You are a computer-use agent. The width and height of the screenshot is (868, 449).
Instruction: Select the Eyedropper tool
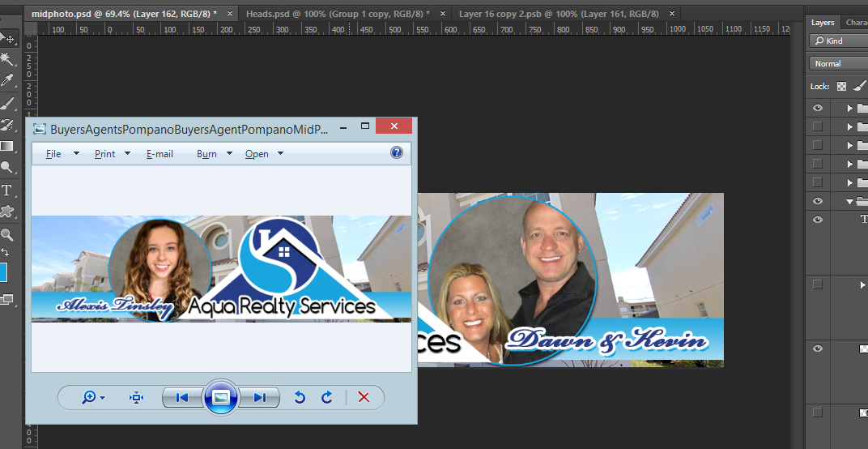(x=6, y=81)
